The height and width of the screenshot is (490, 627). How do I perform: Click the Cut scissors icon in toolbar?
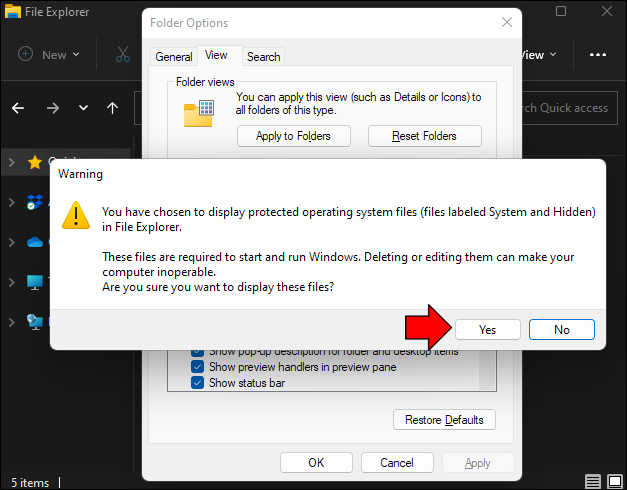point(123,54)
